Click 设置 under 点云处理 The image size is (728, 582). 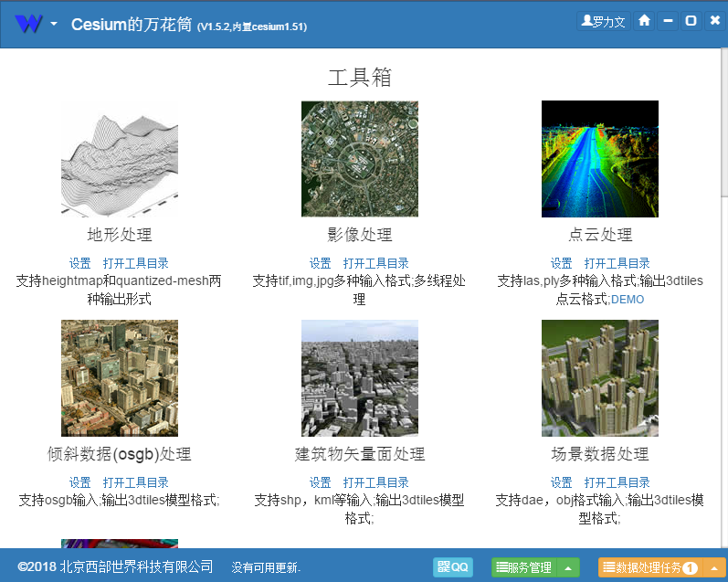[x=562, y=263]
